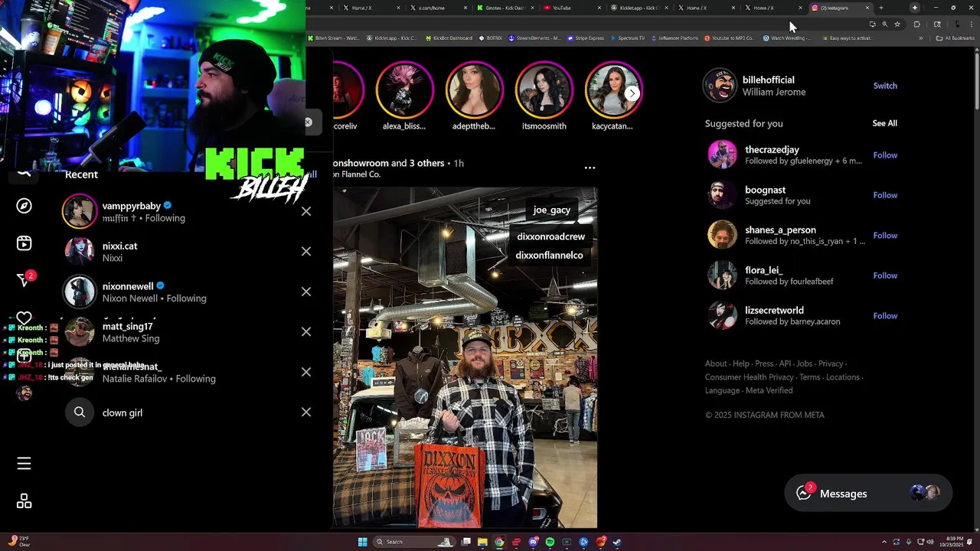Open the Also from Meta grid icon

coord(24,501)
